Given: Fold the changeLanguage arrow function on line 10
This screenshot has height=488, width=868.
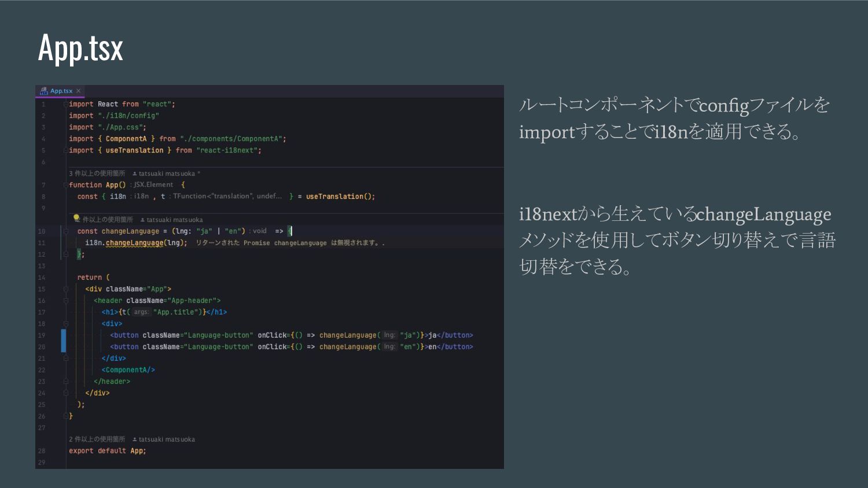Looking at the screenshot, I should (x=66, y=231).
